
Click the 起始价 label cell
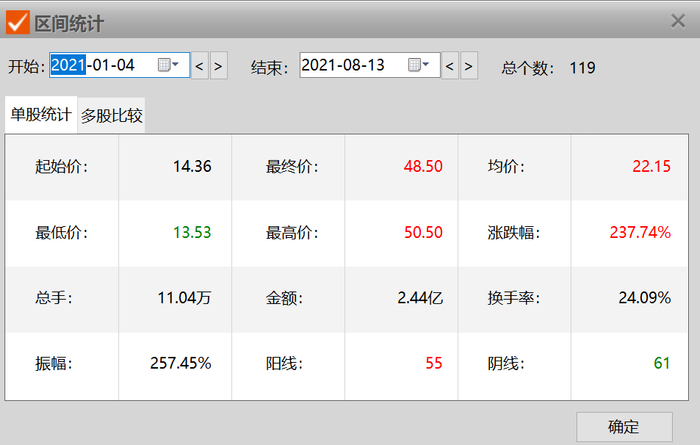tap(62, 167)
